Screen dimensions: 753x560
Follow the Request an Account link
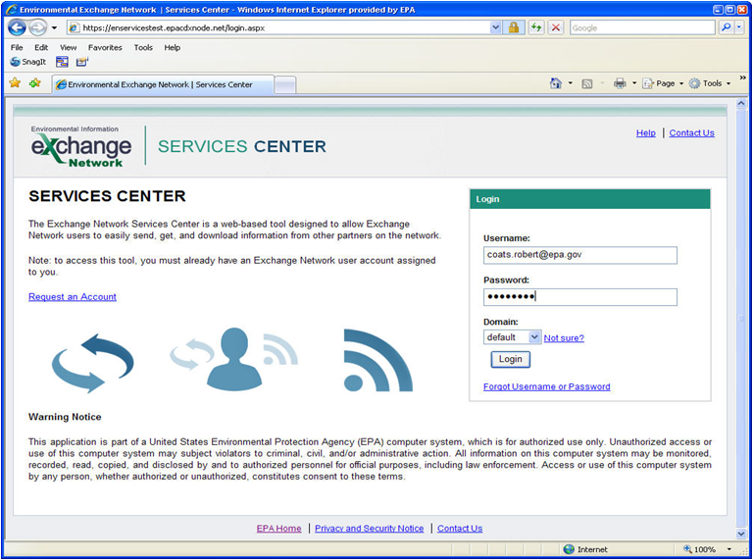73,297
